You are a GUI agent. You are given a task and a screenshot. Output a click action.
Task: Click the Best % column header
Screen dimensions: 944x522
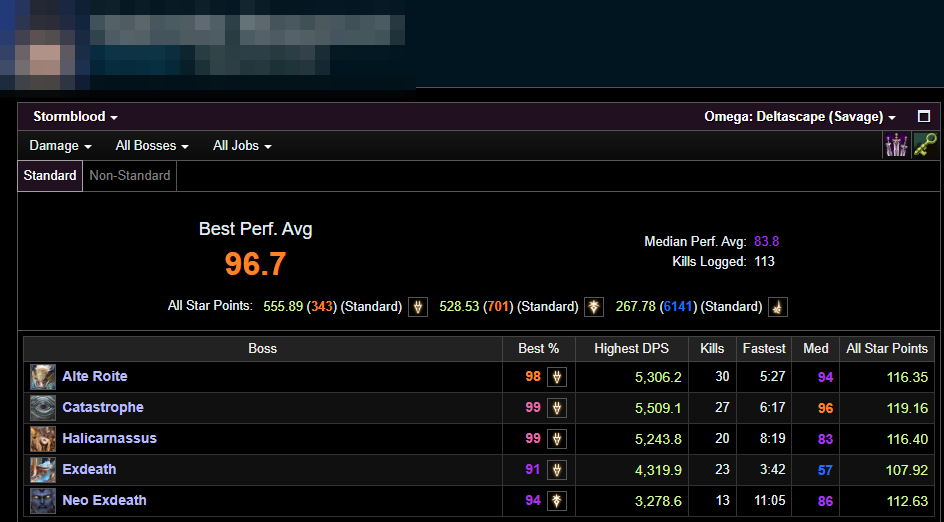(539, 349)
